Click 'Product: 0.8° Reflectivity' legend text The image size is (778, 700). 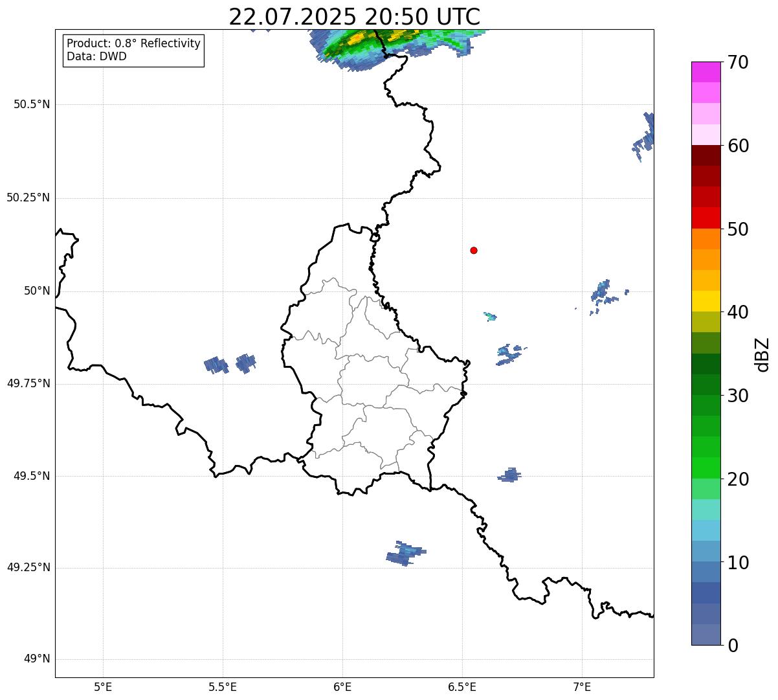(134, 43)
